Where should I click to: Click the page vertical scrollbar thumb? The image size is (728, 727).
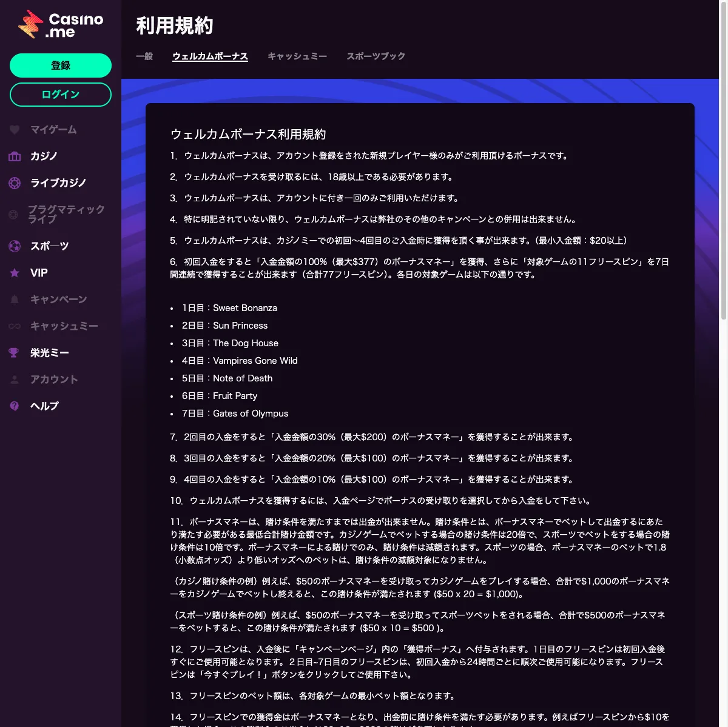click(x=724, y=161)
